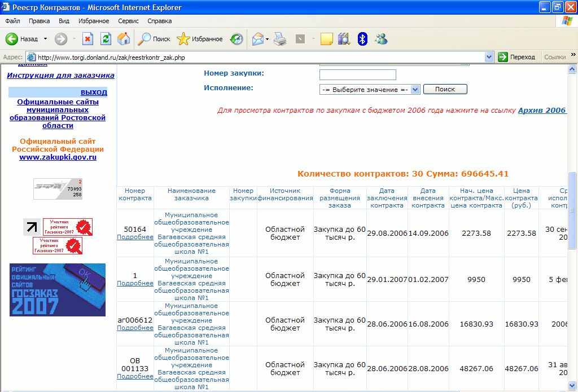The width and height of the screenshot is (578, 392).
Task: Click the ВЫХОД logout link
Action: (x=94, y=93)
